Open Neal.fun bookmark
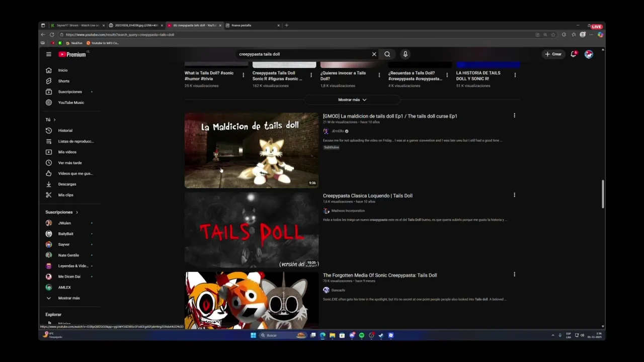The height and width of the screenshot is (362, 644). (x=74, y=43)
